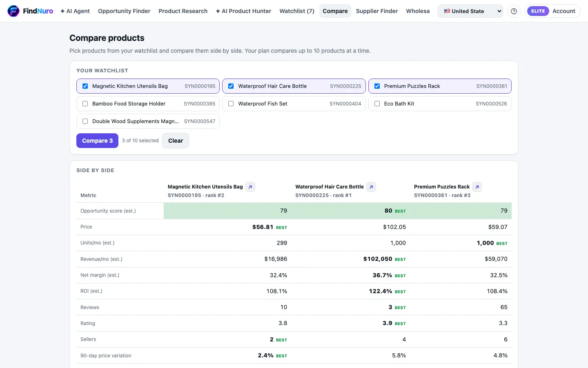Open Magnetic Kitchen Utensils Bag external link icon
Screen dimensions: 588x368
coord(250,187)
